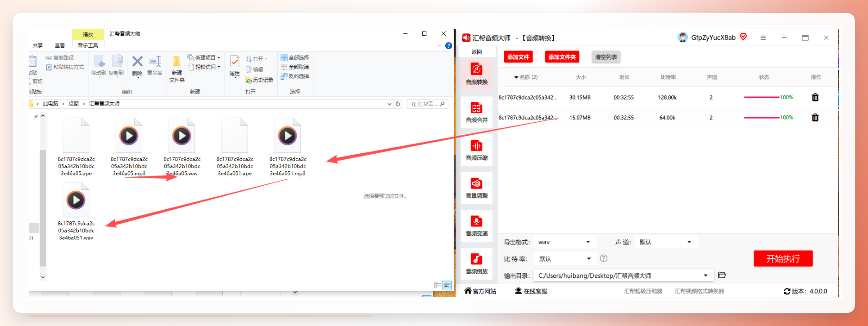
Task: Switch Explorer to large icons view
Action: (447, 285)
